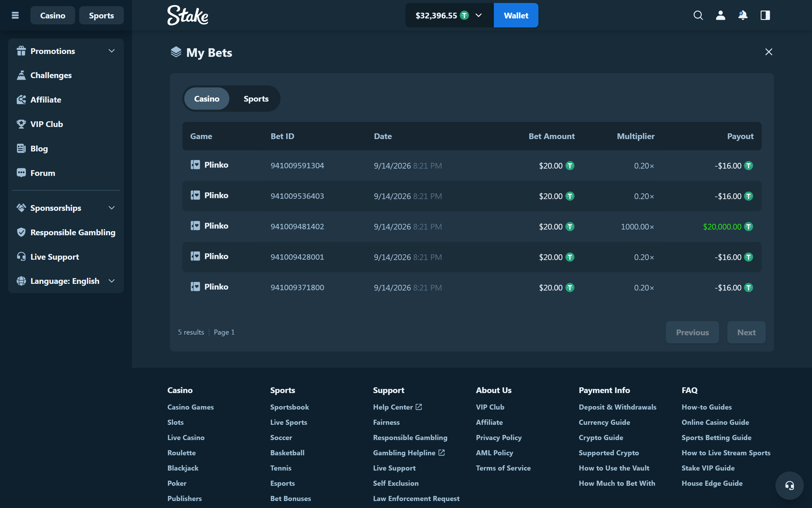Click the Payout column header
The width and height of the screenshot is (812, 508).
(x=740, y=136)
